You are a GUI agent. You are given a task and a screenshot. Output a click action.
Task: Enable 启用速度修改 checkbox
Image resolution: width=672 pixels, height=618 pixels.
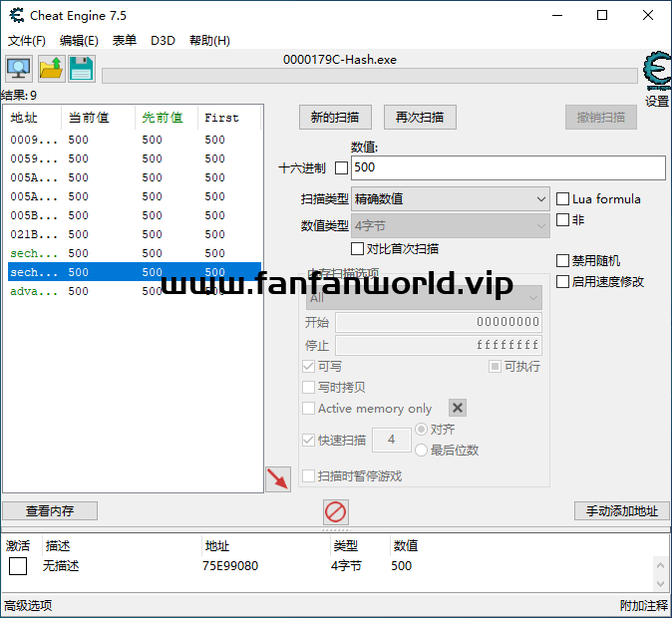point(562,281)
